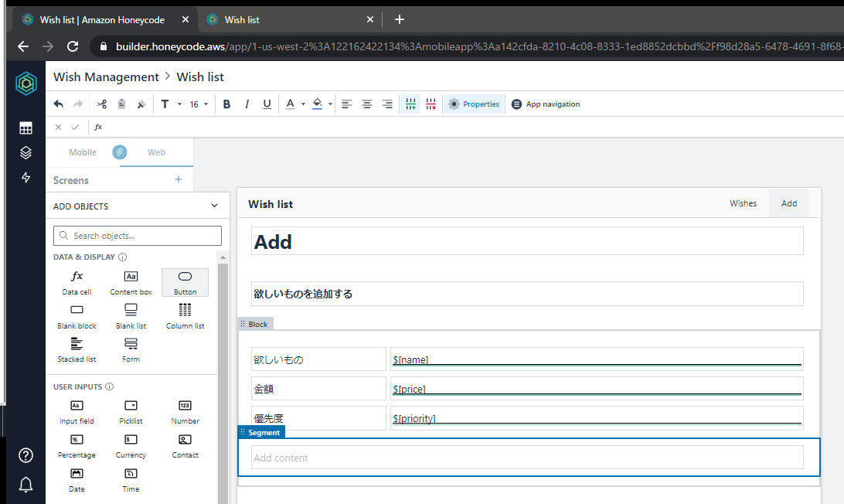Open the Tables view in sidebar

click(x=26, y=128)
